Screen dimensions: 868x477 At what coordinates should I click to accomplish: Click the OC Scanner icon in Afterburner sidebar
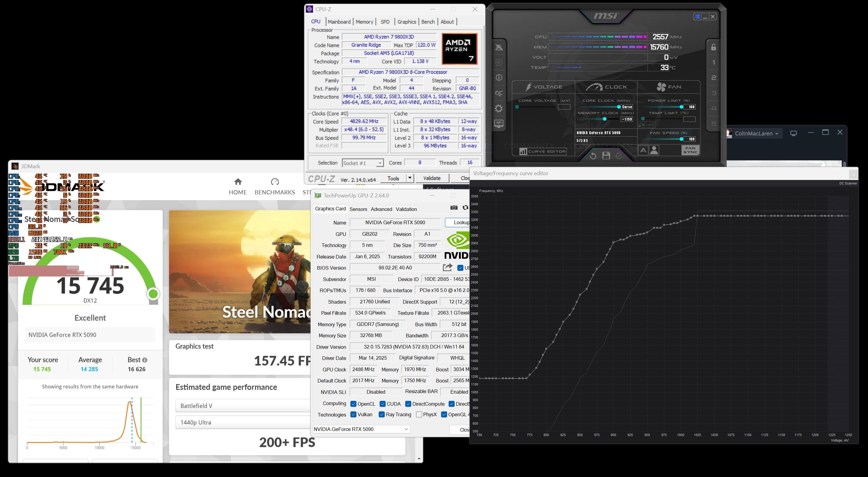pyautogui.click(x=499, y=93)
